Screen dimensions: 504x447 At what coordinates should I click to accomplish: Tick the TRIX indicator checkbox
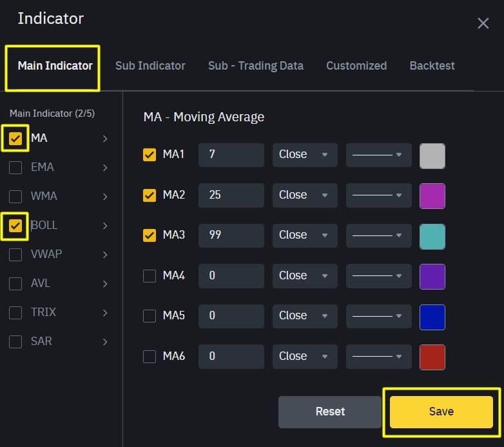coord(15,313)
